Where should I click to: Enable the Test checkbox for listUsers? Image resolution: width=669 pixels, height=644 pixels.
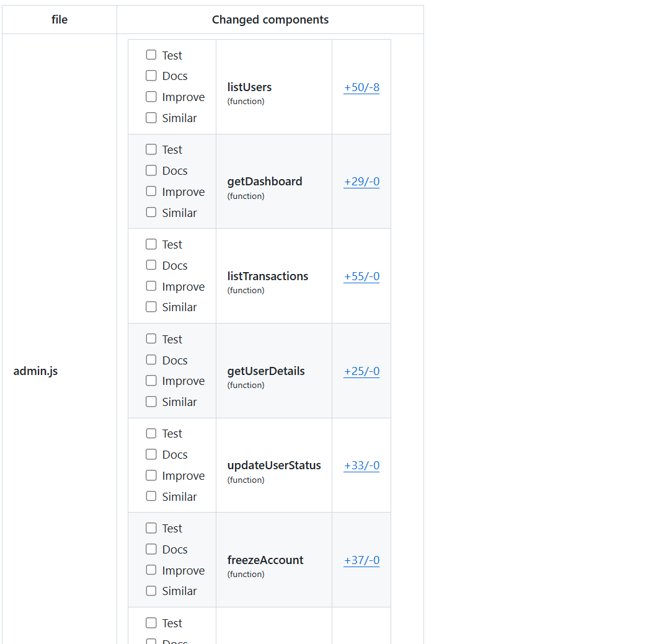click(151, 55)
